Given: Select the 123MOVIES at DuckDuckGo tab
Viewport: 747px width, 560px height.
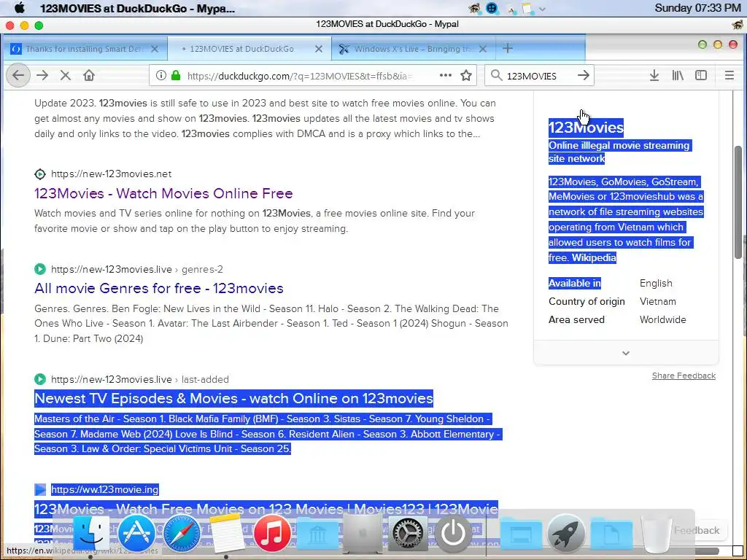Looking at the screenshot, I should (241, 49).
